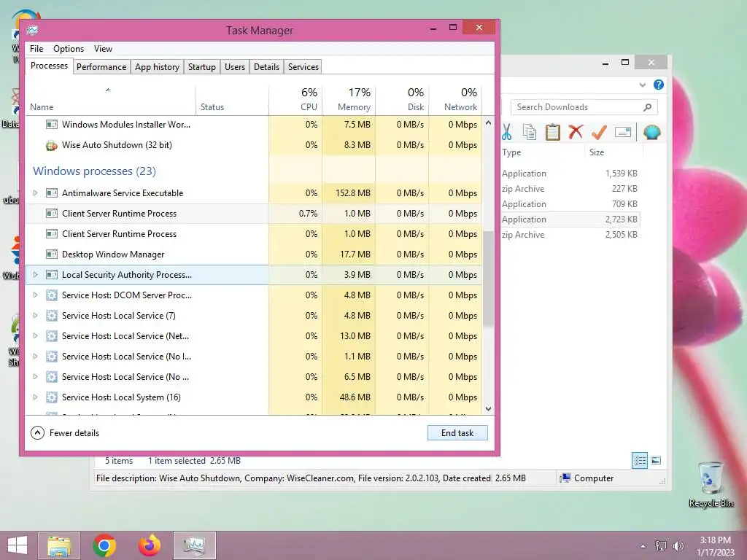Launch Firefox from the taskbar
The width and height of the screenshot is (747, 560).
[150, 545]
